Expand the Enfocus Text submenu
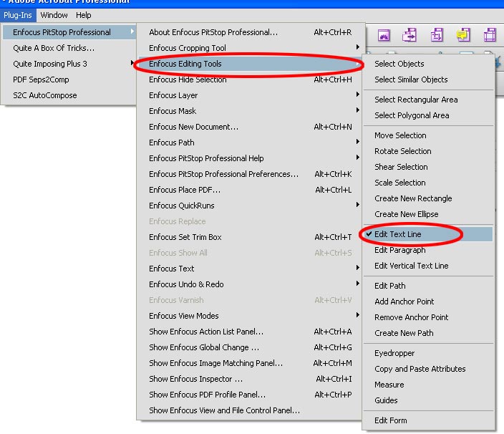 click(x=358, y=268)
